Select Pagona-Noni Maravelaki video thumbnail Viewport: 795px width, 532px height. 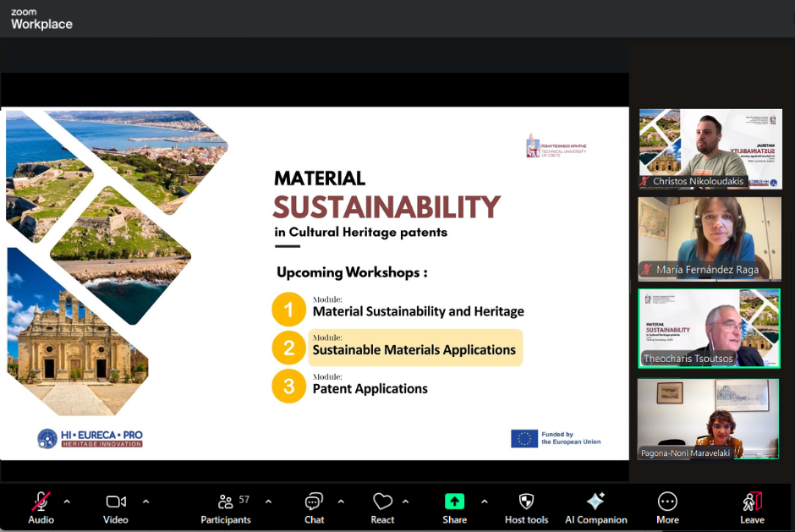[x=710, y=419]
